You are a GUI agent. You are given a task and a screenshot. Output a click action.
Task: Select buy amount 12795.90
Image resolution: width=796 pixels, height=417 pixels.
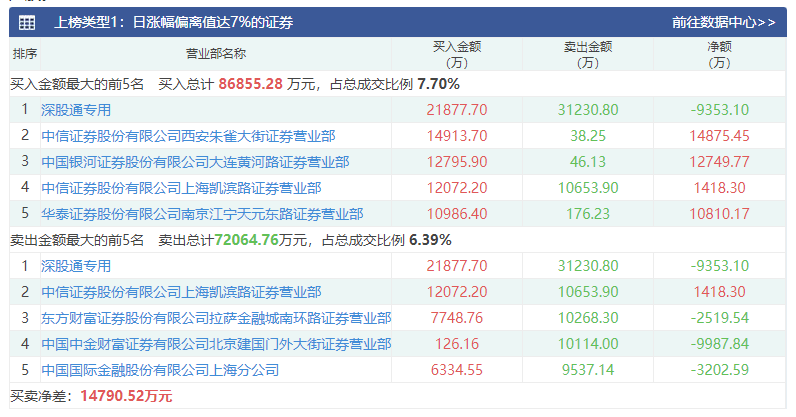pos(457,162)
